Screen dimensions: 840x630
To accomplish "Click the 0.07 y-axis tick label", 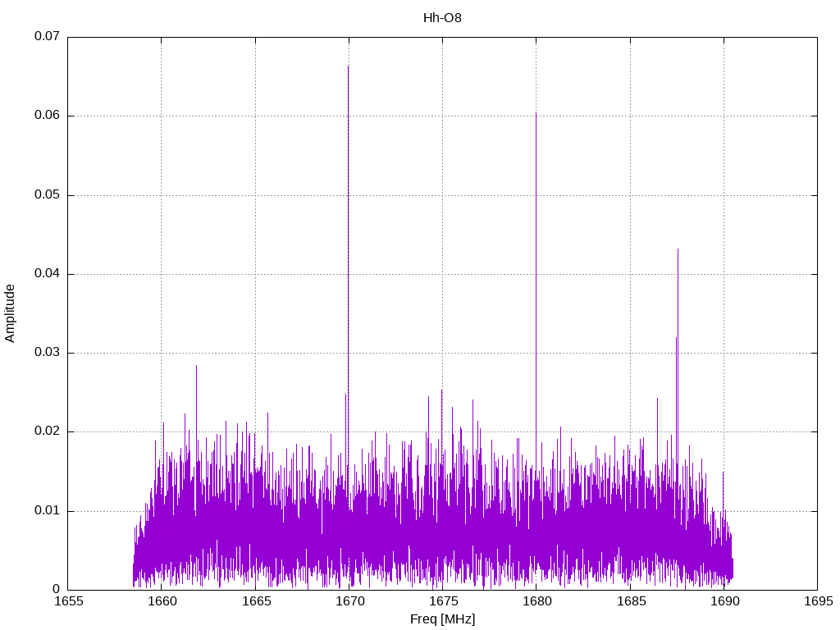I will [47, 37].
